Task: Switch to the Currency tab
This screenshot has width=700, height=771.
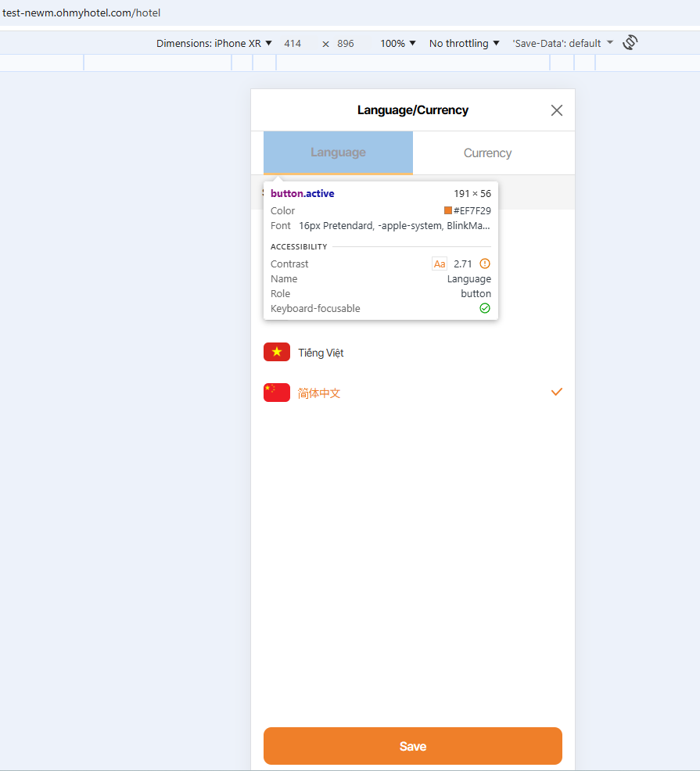Action: tap(487, 153)
